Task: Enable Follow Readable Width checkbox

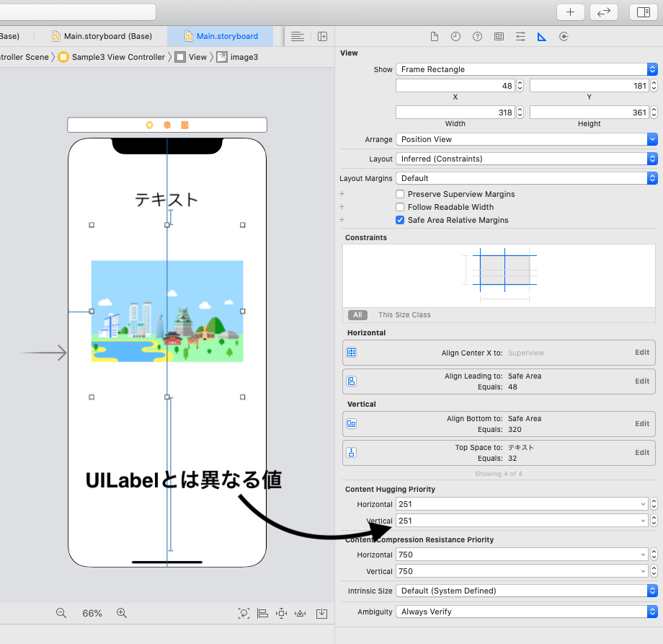Action: 400,207
